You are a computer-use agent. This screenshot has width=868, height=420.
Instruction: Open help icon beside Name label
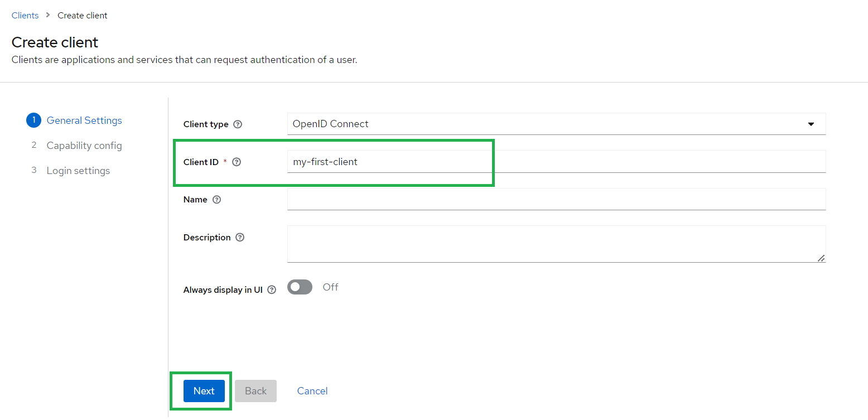click(217, 200)
